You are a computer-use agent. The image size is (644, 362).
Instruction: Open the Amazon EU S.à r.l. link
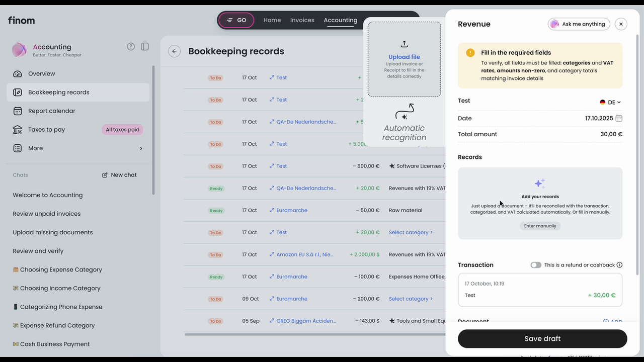coord(305,254)
